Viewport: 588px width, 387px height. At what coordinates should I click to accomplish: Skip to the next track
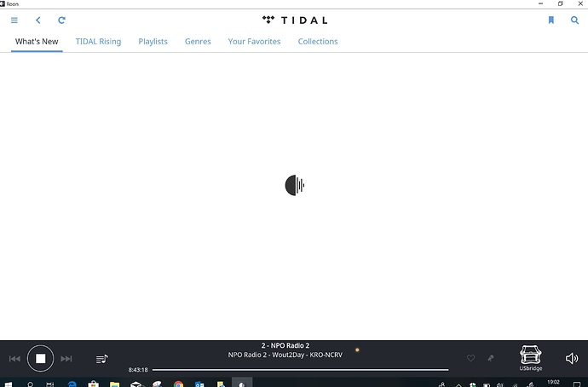66,359
